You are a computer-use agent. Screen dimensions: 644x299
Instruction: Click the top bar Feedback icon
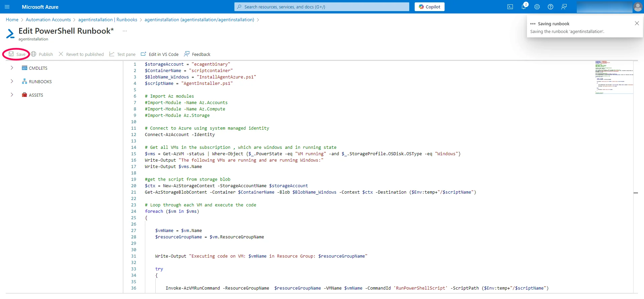click(564, 7)
